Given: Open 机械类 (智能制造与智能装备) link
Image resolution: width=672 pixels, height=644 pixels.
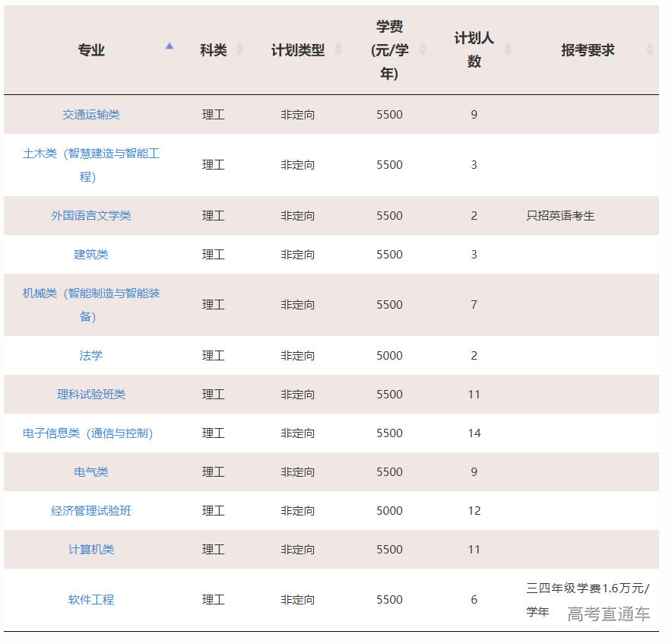Looking at the screenshot, I should pyautogui.click(x=91, y=305).
